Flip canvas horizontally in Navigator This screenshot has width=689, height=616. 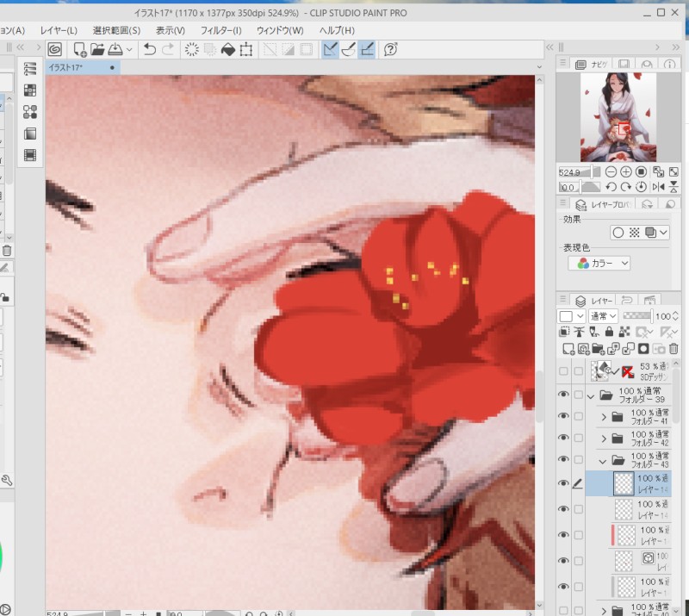658,187
